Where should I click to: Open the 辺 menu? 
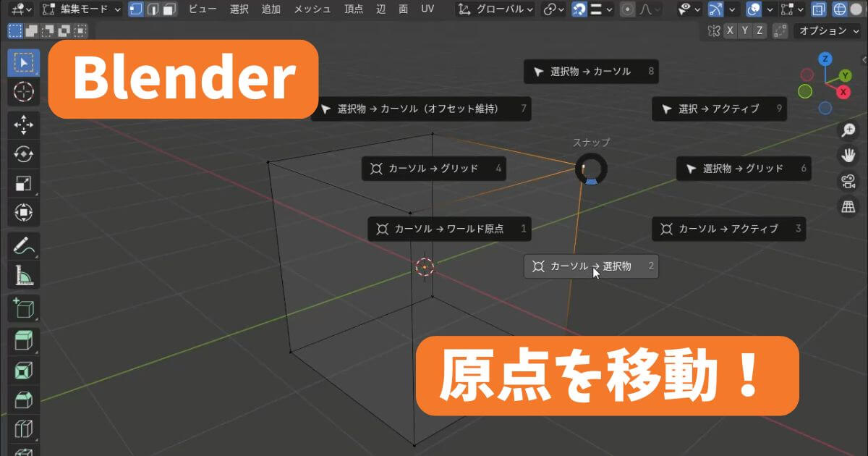point(381,9)
